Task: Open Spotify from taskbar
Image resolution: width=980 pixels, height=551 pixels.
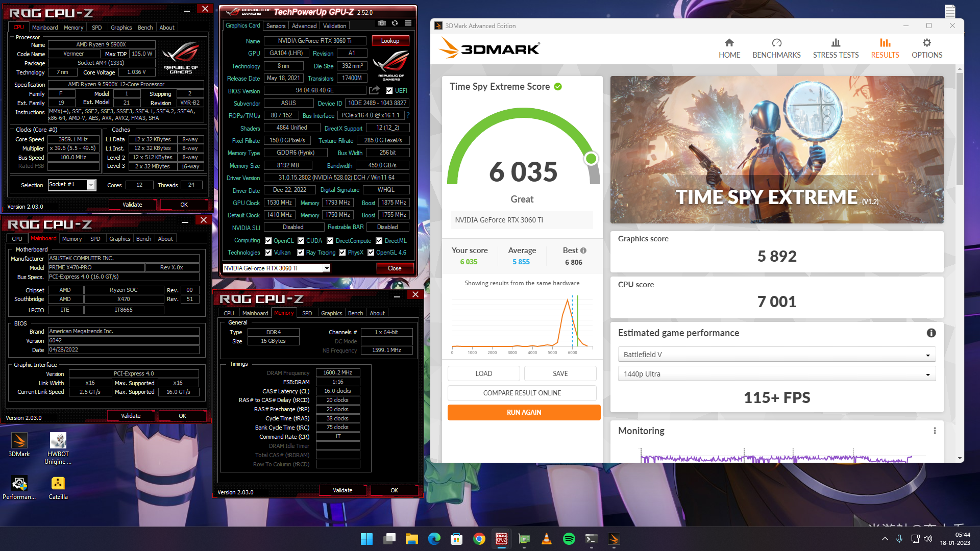Action: [x=569, y=539]
